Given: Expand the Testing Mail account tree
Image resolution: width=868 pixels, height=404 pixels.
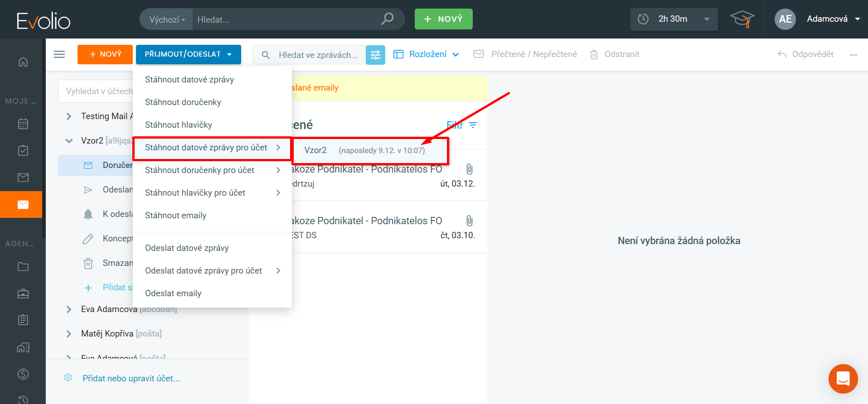Looking at the screenshot, I should click(x=69, y=116).
